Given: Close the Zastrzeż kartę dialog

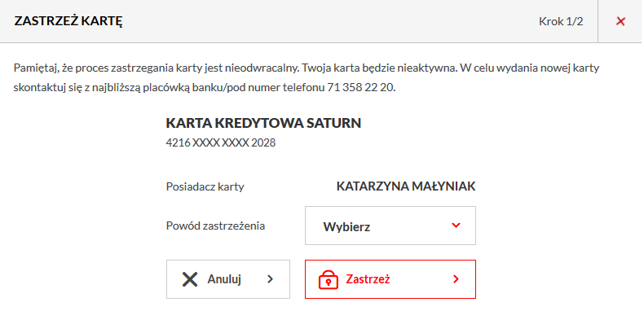Looking at the screenshot, I should (620, 21).
